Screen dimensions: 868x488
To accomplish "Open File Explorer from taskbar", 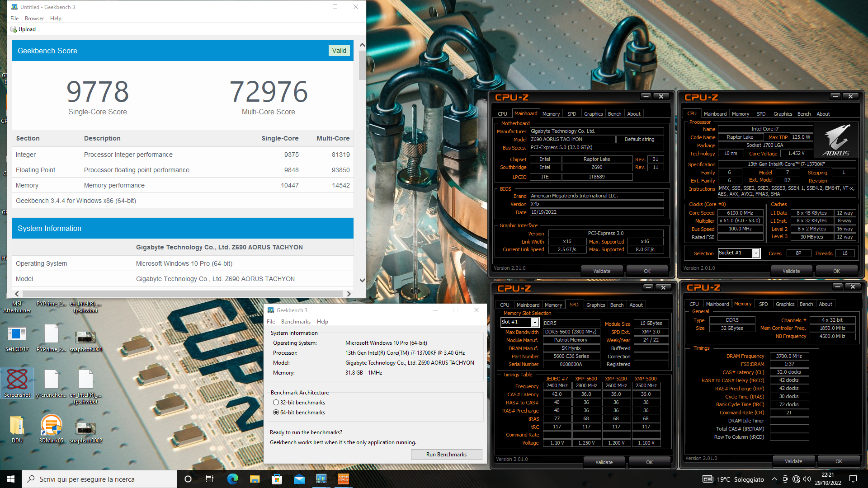I will (255, 479).
